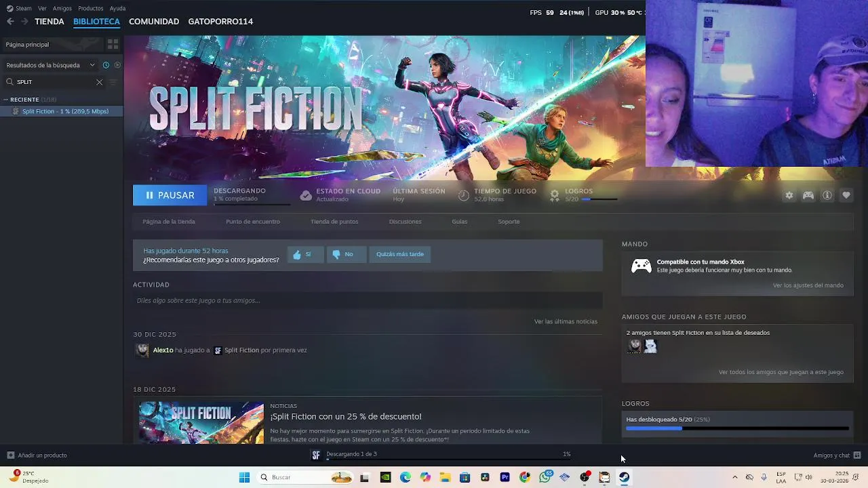The image size is (868, 488).
Task: Click the SPLIT search field
Action: click(54, 82)
